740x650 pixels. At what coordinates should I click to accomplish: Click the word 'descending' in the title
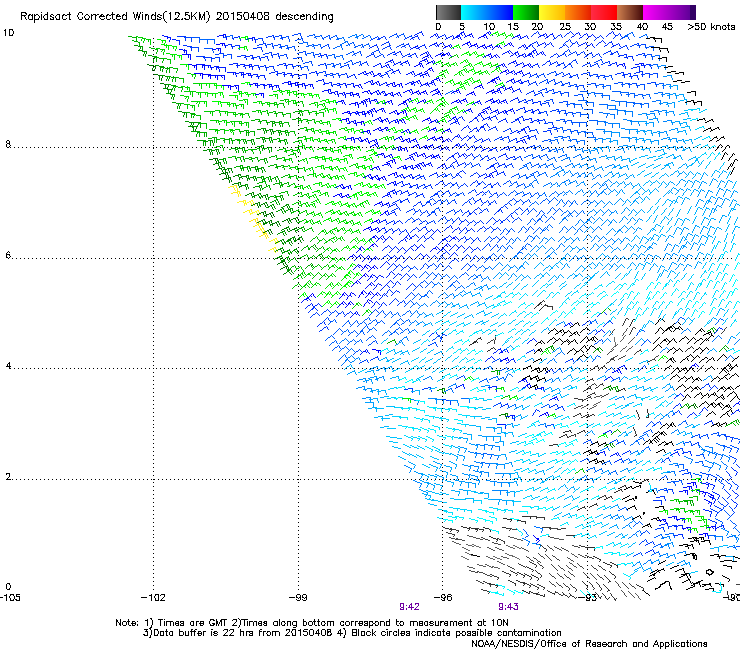304,17
